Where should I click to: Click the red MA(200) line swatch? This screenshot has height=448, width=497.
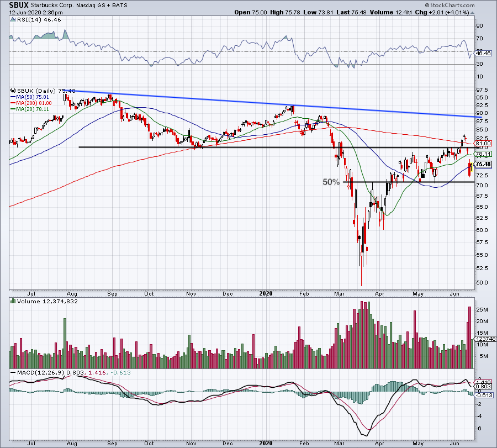pyautogui.click(x=13, y=103)
